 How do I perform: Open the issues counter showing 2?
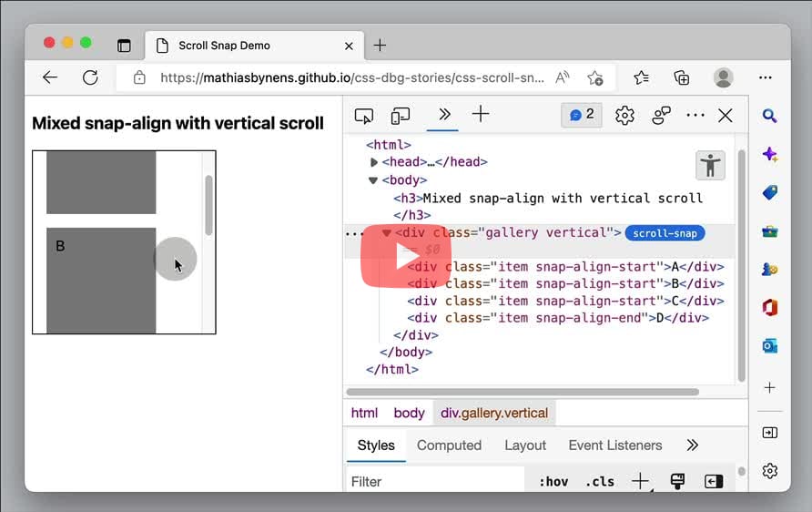pos(582,115)
